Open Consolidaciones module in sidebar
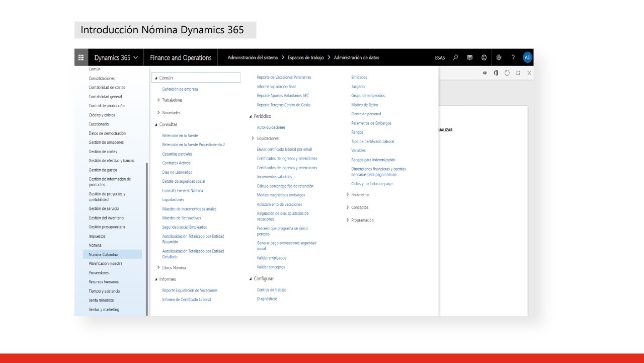Screen dimensions: 644x363 click(102, 79)
